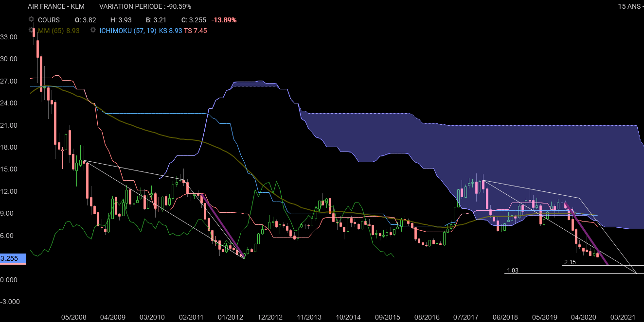Select the 1.03 horizontal line label
Viewport: 644px width, 322px height.
click(513, 270)
